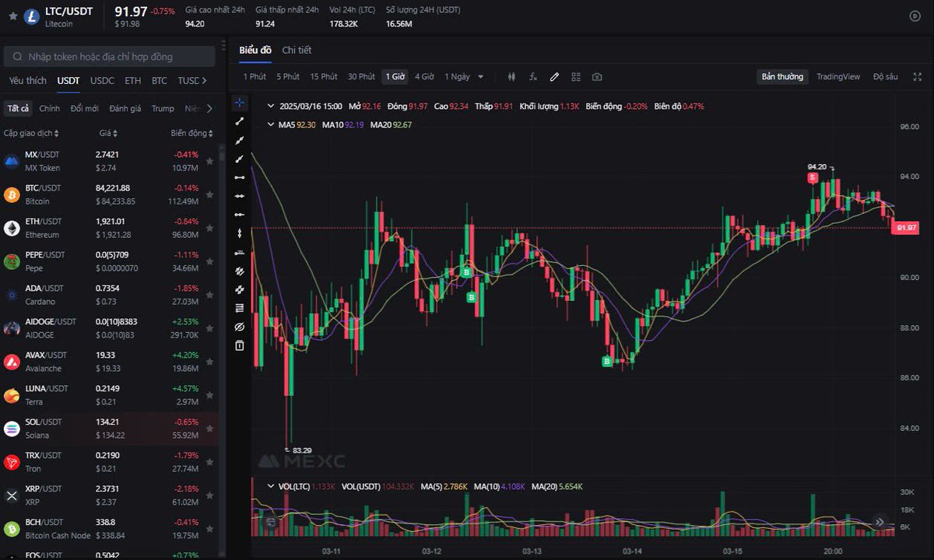934x560 pixels.
Task: Select Bản thường chart mode
Action: click(x=782, y=77)
